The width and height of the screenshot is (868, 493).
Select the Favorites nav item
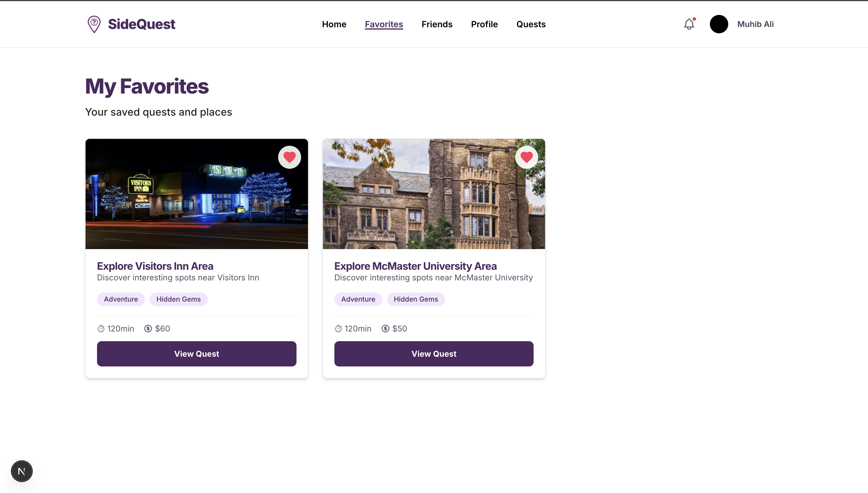tap(384, 24)
